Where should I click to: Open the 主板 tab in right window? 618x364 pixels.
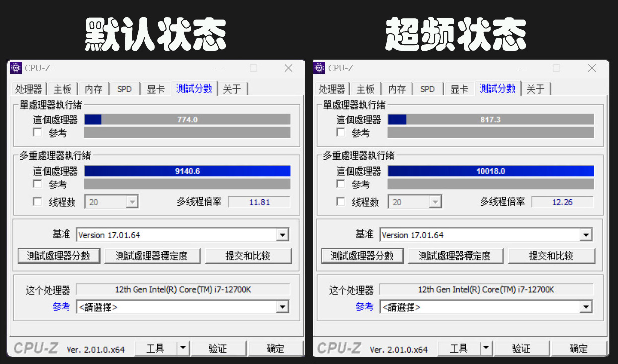(366, 89)
